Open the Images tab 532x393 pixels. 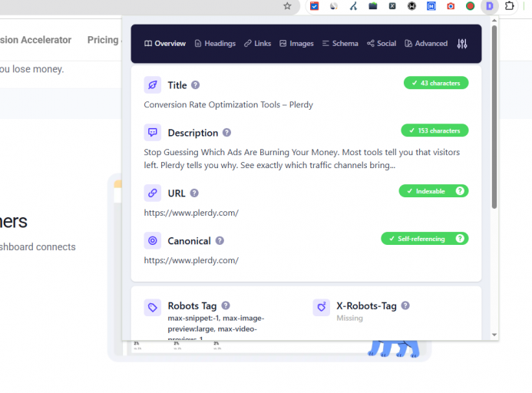296,44
